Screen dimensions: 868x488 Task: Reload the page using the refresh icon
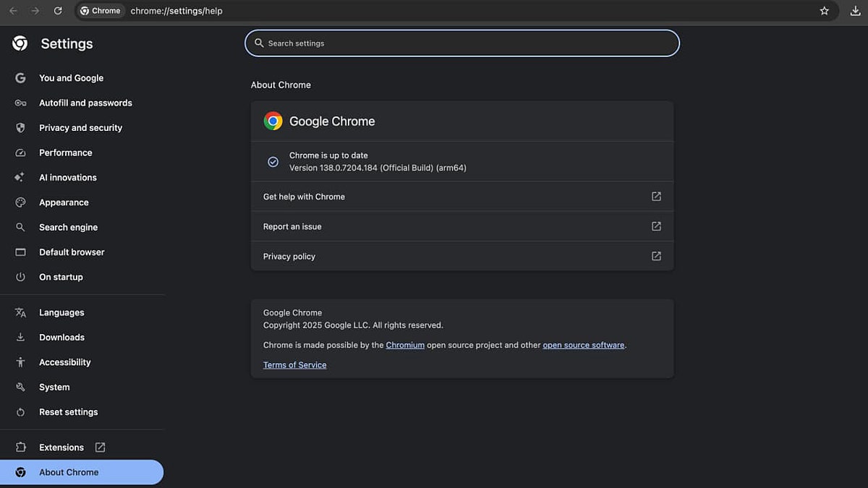tap(58, 11)
